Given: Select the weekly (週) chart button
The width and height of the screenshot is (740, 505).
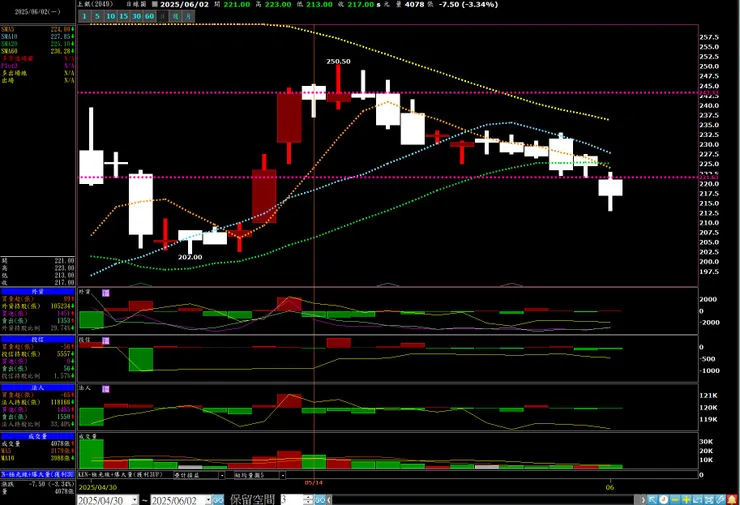Looking at the screenshot, I should (x=175, y=16).
